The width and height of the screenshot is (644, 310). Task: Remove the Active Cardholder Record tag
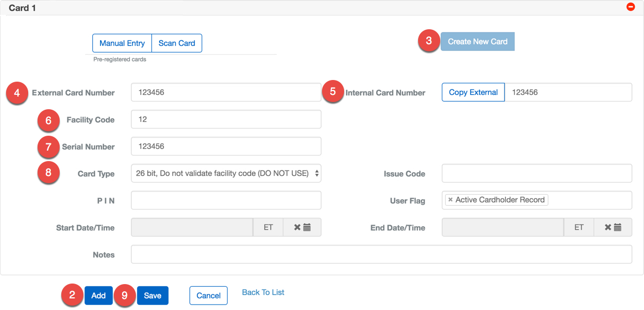451,200
